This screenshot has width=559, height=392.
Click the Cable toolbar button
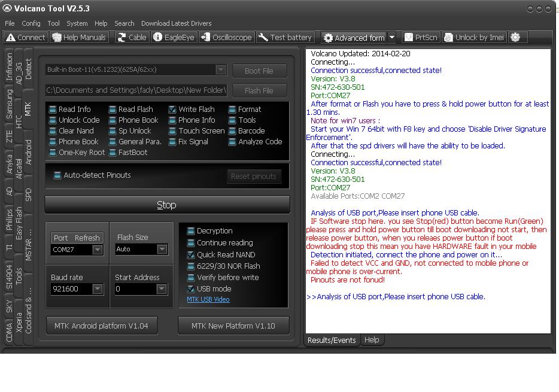click(x=132, y=38)
